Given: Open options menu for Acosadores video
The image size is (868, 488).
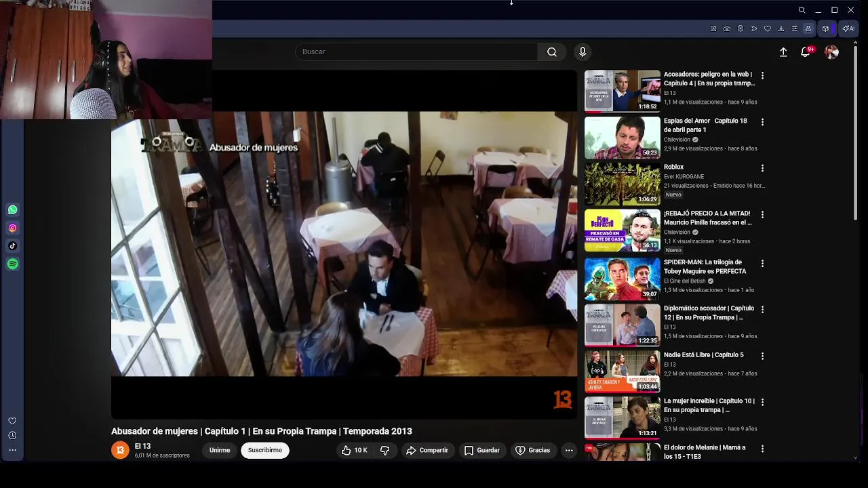Looking at the screenshot, I should (x=762, y=76).
